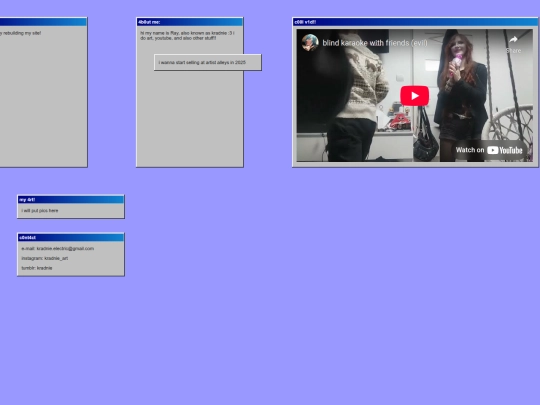540x405 pixels.
Task: Click the 'i wanna start selling at artist alleys' box
Action: (208, 62)
